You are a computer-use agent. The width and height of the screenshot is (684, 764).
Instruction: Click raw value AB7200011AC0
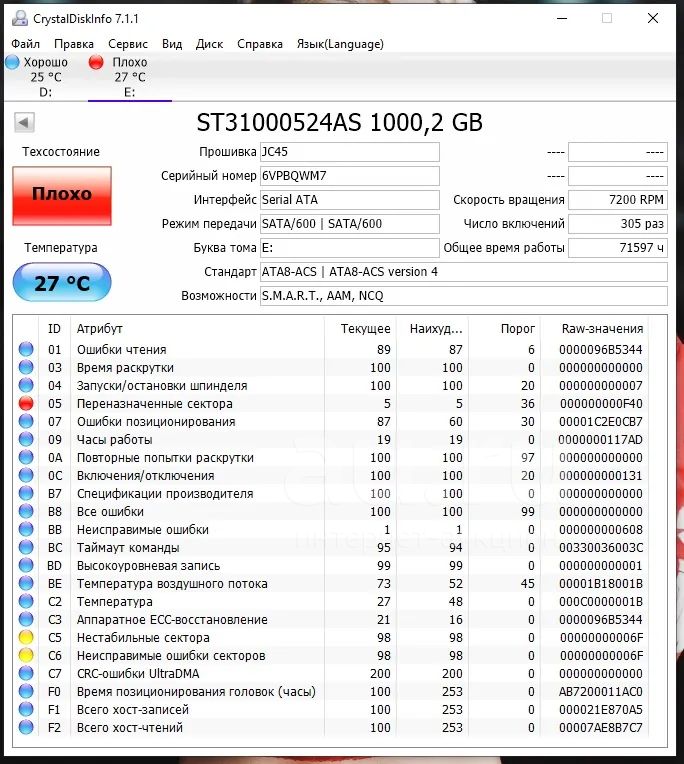click(x=601, y=692)
